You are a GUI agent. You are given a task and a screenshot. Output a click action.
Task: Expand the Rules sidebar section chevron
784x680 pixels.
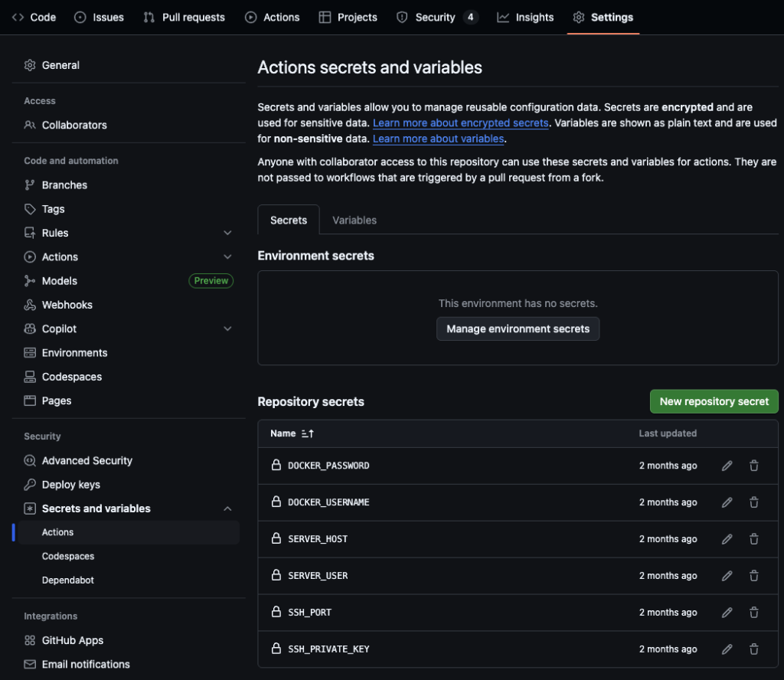(227, 233)
